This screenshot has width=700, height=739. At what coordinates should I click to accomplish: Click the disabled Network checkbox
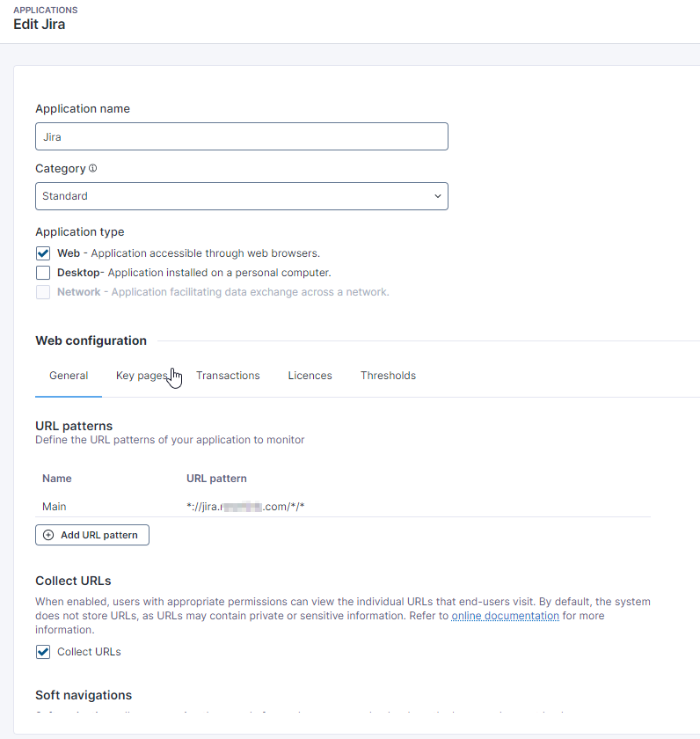[43, 292]
